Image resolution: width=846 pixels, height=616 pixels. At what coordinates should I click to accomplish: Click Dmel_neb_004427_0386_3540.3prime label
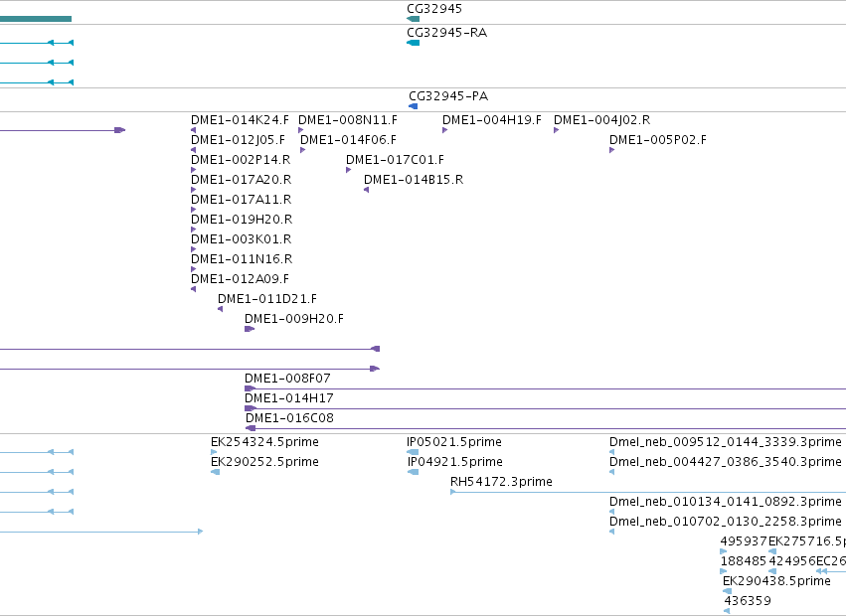[725, 462]
